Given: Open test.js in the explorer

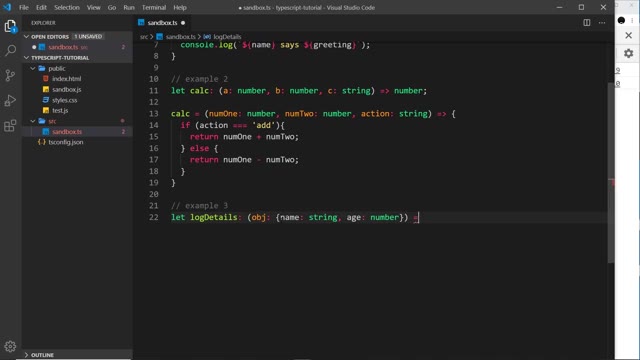Looking at the screenshot, I should pos(60,111).
